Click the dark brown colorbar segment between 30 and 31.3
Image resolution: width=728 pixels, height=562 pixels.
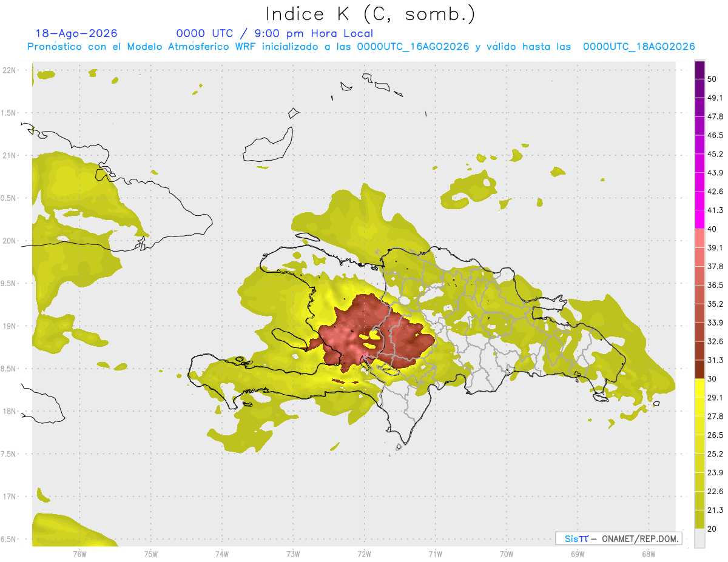[699, 369]
